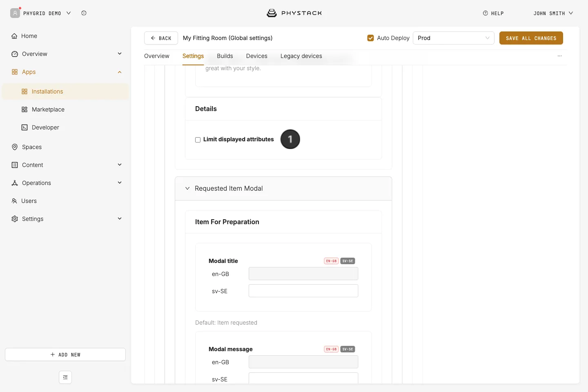
Task: Click the Modal title sv-SE field
Action: (303, 291)
